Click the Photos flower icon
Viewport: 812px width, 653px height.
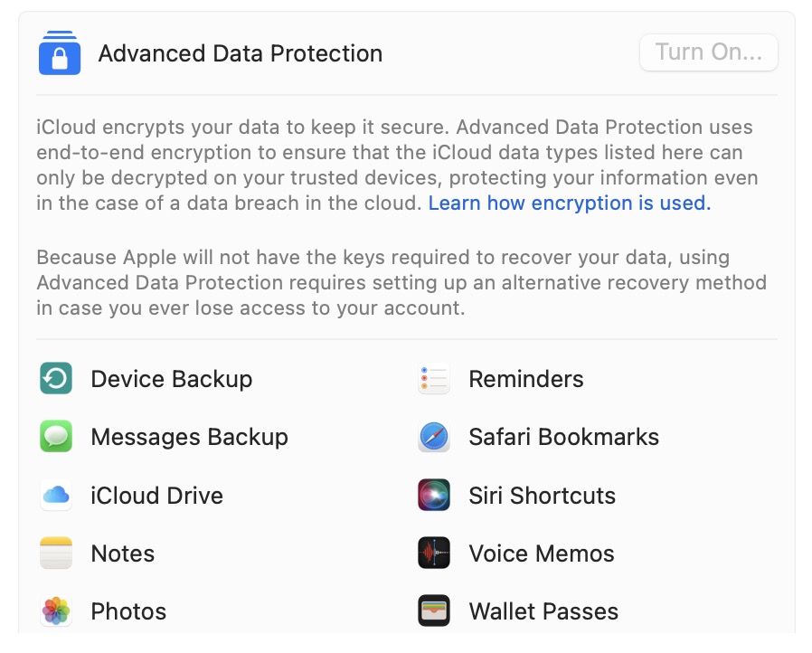coord(56,611)
